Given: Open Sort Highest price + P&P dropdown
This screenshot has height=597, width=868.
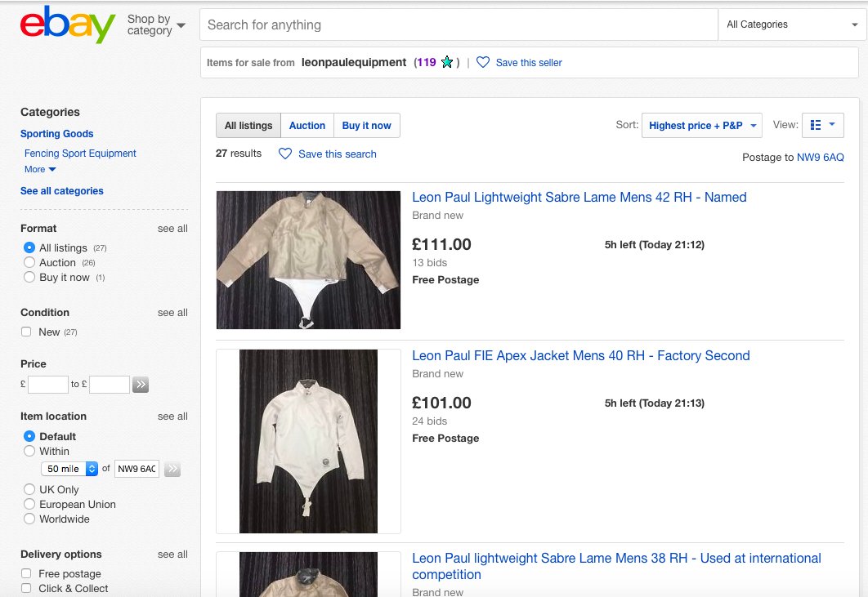Looking at the screenshot, I should pos(702,125).
